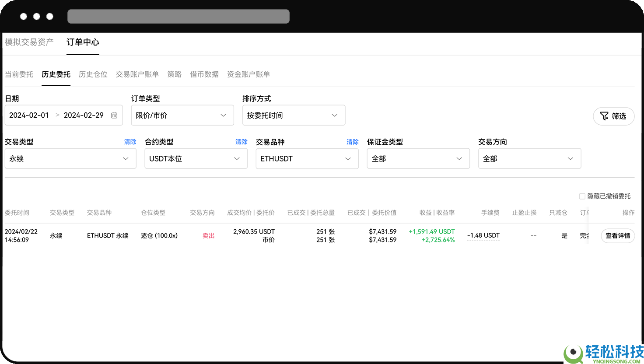Click the filter funnel icon in 筛选
Viewport: 644px width, 364px height.
point(604,116)
